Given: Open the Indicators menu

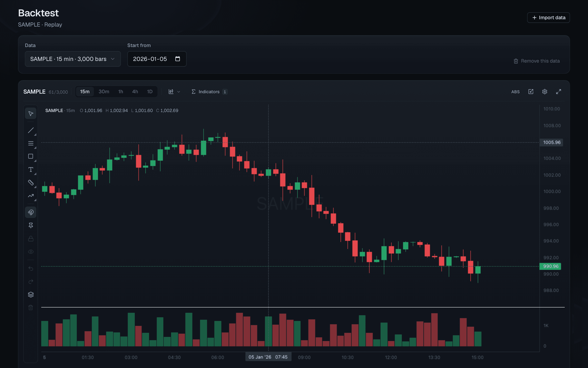Looking at the screenshot, I should pyautogui.click(x=209, y=92).
